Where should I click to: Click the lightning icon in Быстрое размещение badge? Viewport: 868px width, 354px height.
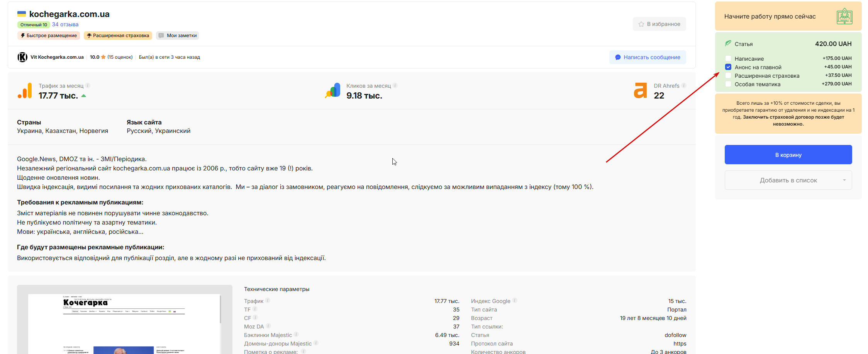pyautogui.click(x=23, y=36)
